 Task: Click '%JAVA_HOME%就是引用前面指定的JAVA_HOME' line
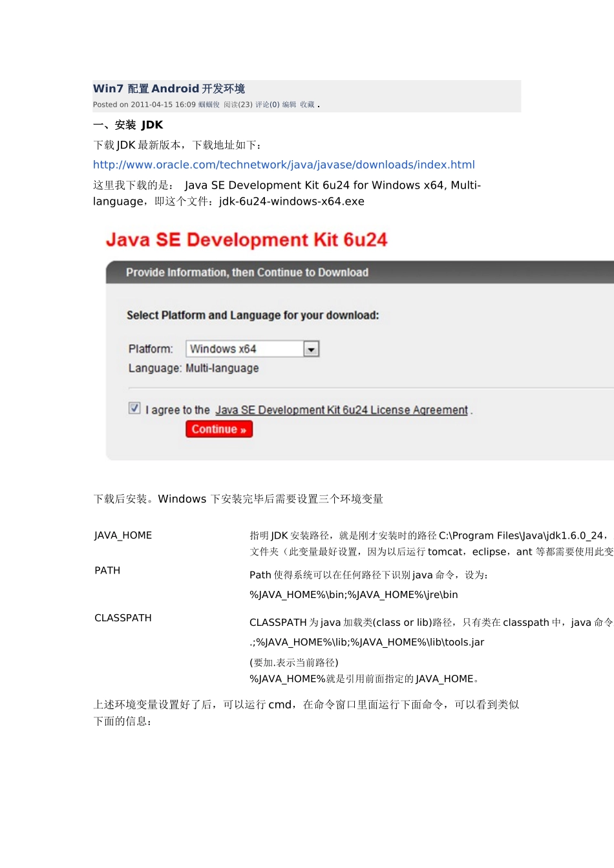coord(364,679)
